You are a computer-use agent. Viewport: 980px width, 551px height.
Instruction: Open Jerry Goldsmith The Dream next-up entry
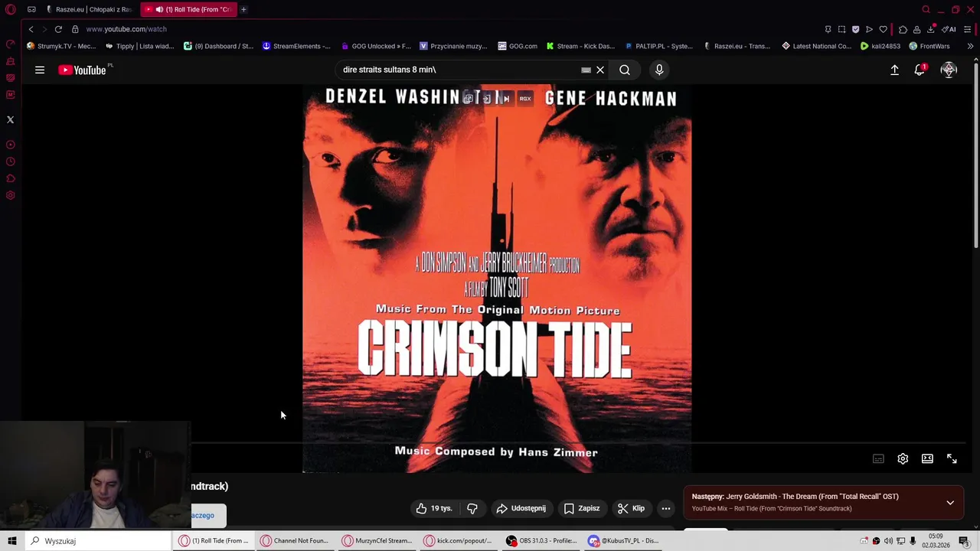[x=795, y=497]
